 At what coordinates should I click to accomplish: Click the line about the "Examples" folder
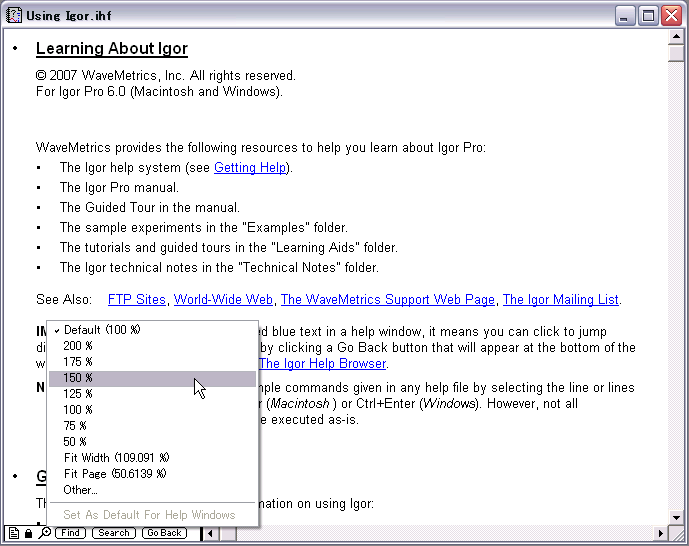tap(204, 228)
